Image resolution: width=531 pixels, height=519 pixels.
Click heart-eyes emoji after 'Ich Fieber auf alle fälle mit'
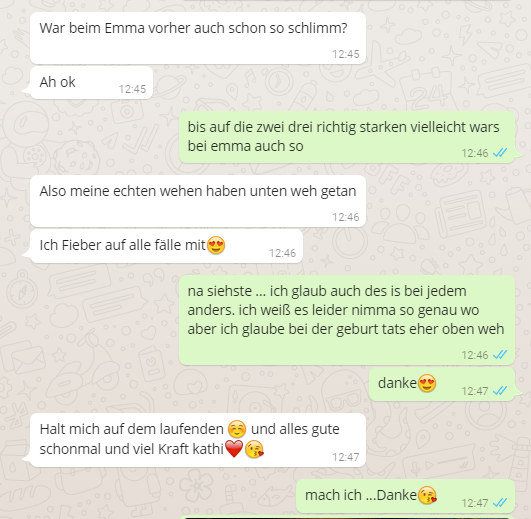coord(216,245)
